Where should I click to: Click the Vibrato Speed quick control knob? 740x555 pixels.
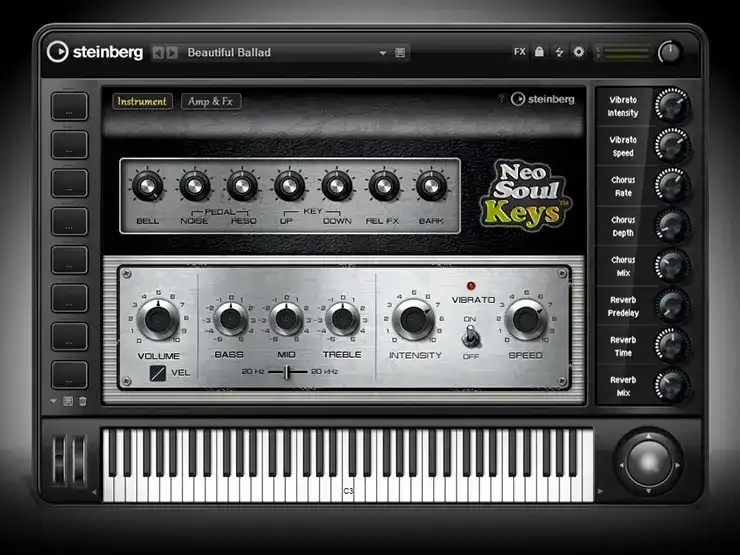coord(672,146)
